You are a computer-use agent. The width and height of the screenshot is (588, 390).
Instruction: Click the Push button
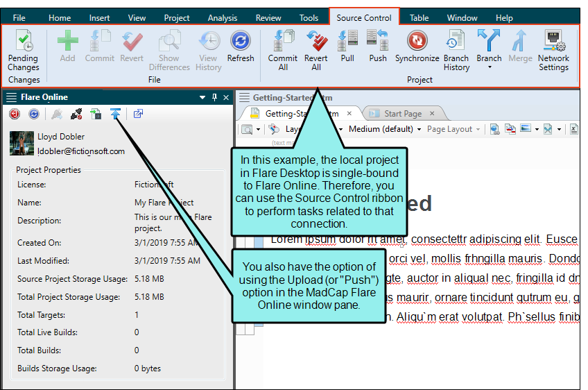point(378,46)
